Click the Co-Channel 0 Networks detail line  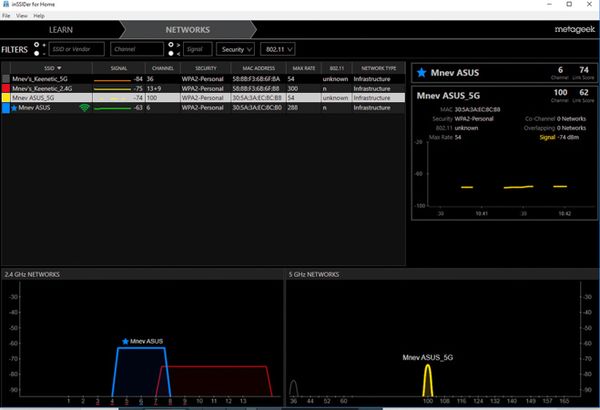[555, 119]
